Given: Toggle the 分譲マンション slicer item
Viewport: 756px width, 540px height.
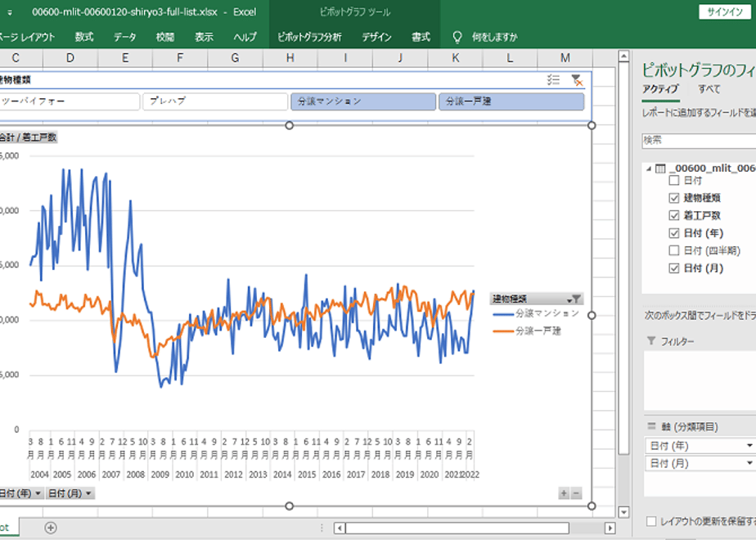Looking at the screenshot, I should pyautogui.click(x=363, y=101).
